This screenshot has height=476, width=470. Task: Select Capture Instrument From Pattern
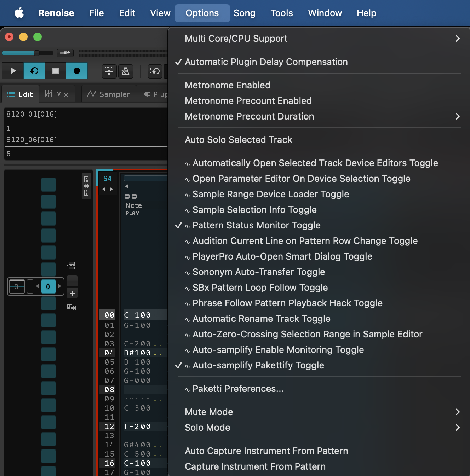click(x=255, y=466)
